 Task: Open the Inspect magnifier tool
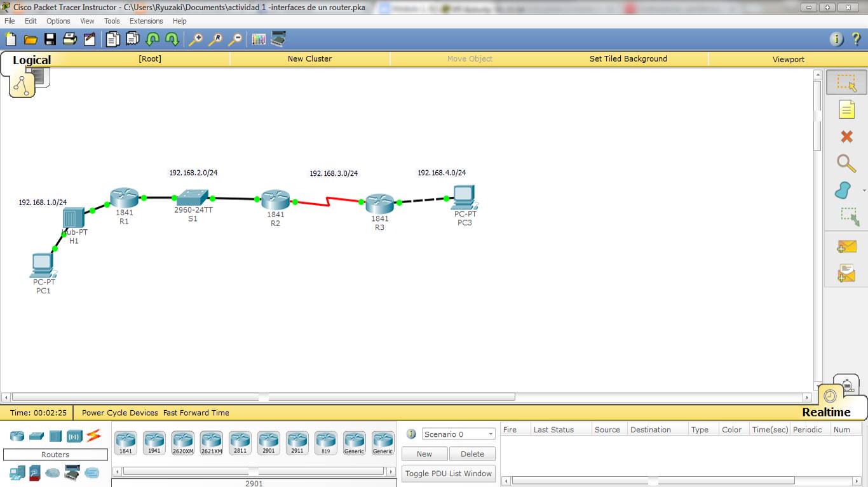tap(846, 163)
